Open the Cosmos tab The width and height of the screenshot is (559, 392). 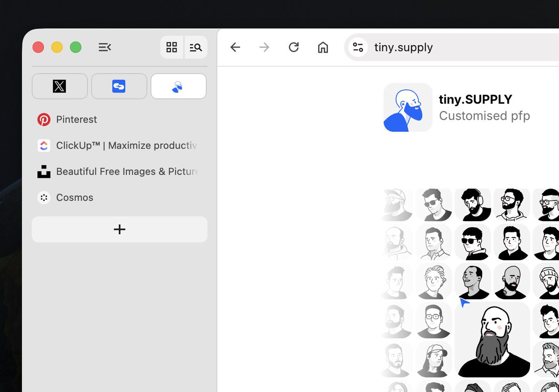pos(119,198)
